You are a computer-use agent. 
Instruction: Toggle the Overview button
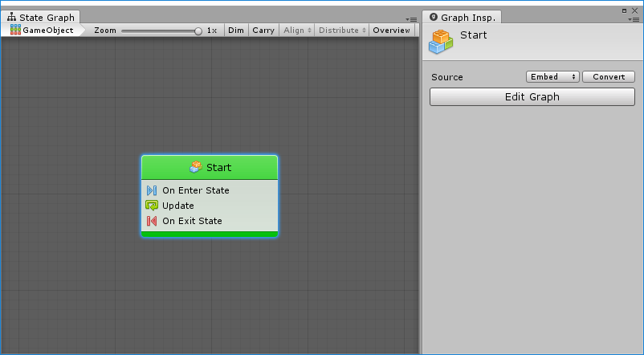pyautogui.click(x=391, y=30)
